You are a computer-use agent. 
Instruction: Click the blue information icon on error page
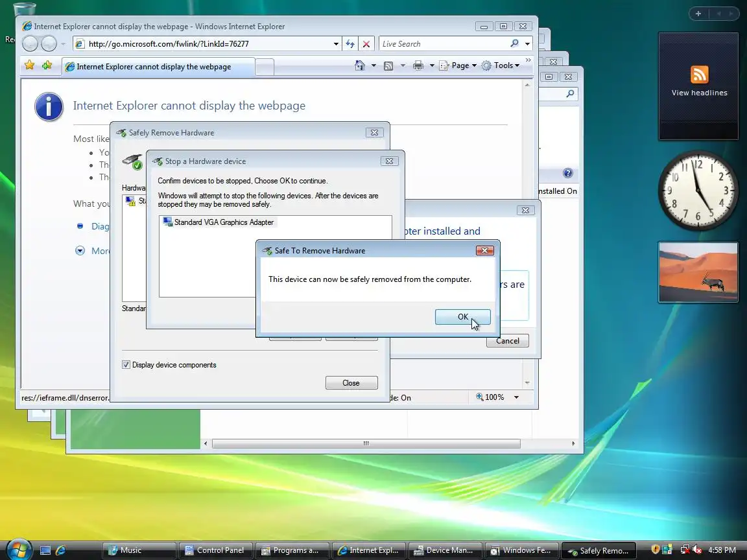pyautogui.click(x=49, y=106)
